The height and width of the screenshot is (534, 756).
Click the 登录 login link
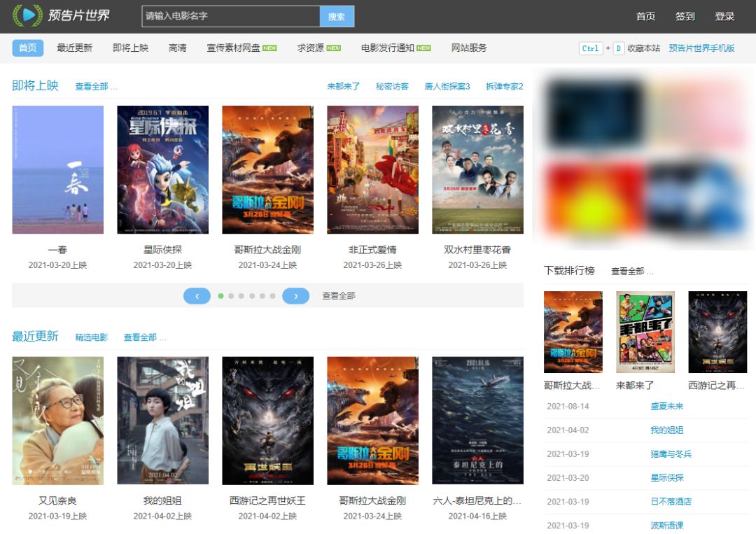tap(724, 16)
